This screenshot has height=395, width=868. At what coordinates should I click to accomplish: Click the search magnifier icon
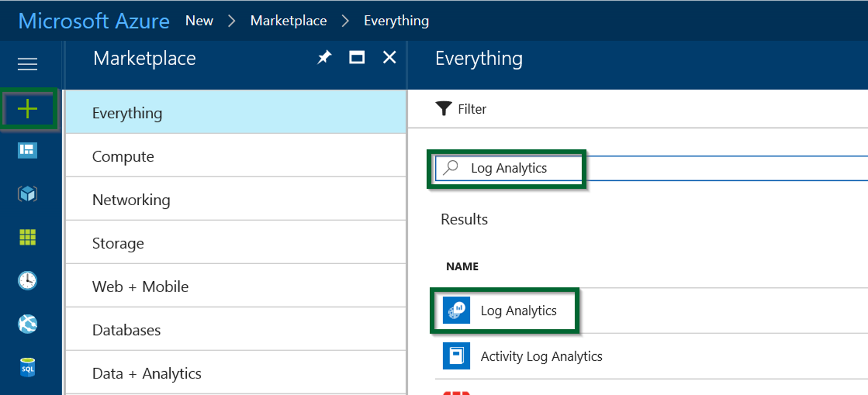click(451, 168)
